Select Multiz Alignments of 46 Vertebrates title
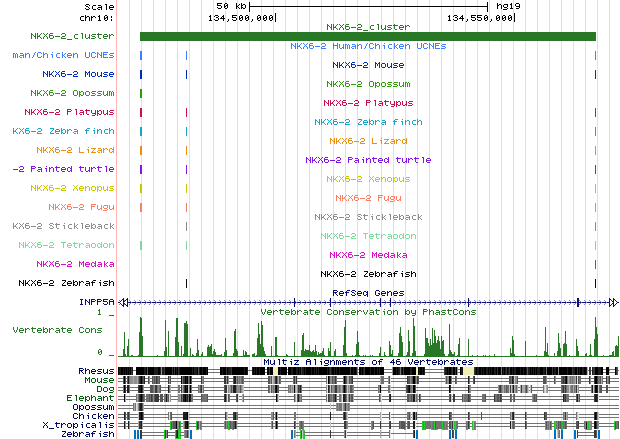The height and width of the screenshot is (439, 620). [368, 361]
